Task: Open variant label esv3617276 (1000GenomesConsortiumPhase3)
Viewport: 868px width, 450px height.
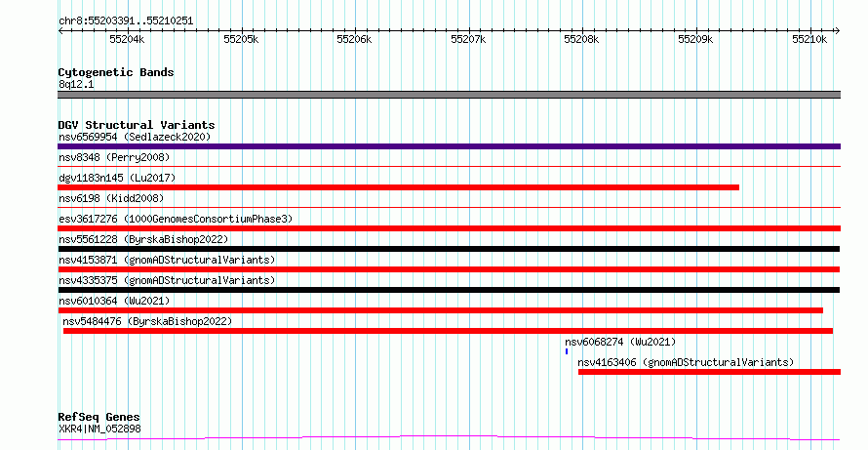Action: coord(176,219)
